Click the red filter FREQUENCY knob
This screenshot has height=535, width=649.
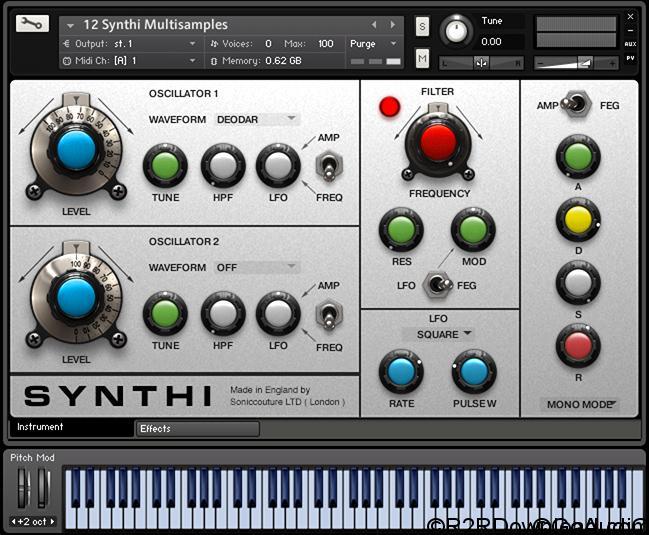click(438, 142)
